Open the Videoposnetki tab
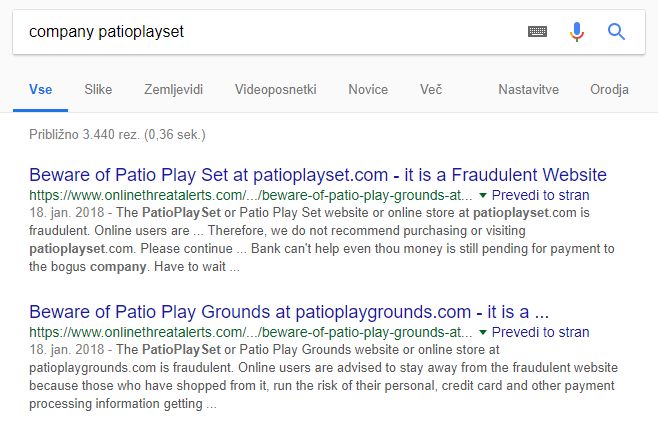 tap(276, 89)
